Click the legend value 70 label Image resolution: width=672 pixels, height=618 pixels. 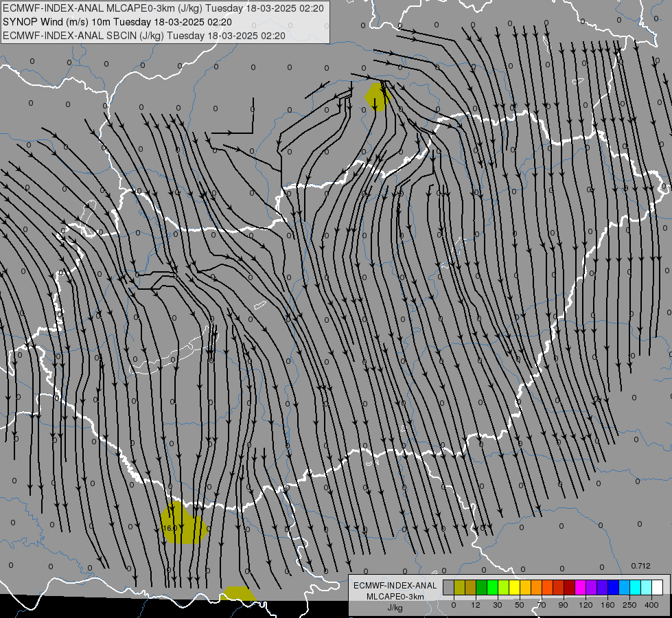[542, 605]
